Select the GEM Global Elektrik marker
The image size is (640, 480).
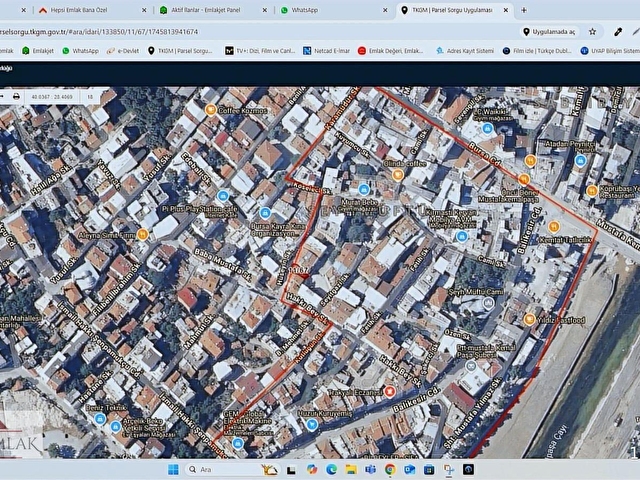coord(238,443)
